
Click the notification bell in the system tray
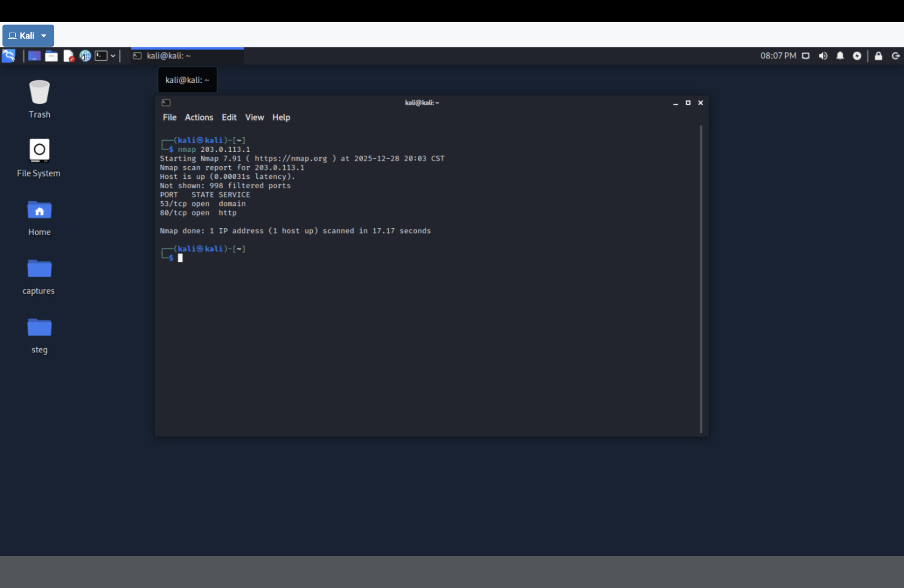pyautogui.click(x=840, y=56)
